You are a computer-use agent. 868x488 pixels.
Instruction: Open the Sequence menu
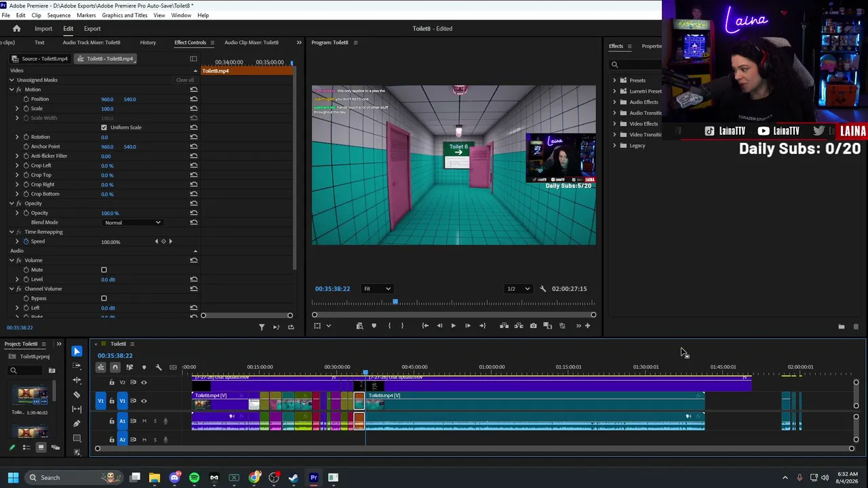click(59, 15)
